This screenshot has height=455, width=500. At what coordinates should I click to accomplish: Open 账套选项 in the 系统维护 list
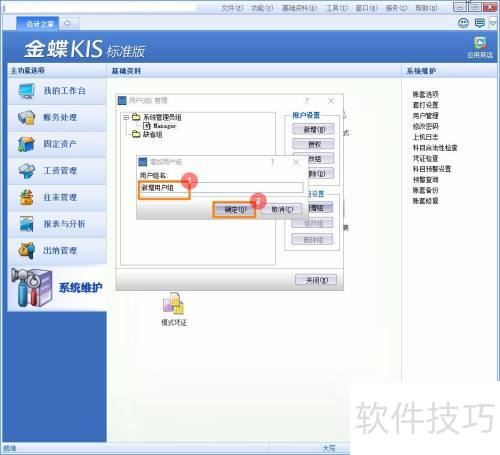[425, 94]
